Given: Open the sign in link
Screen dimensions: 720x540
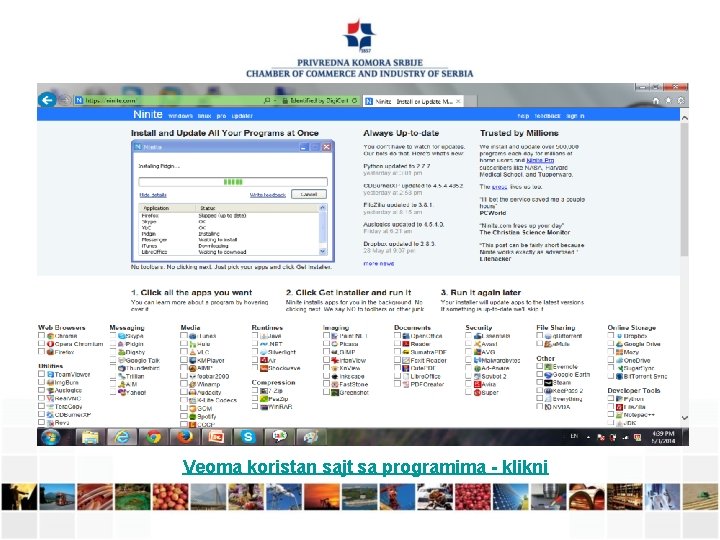Looking at the screenshot, I should 575,116.
